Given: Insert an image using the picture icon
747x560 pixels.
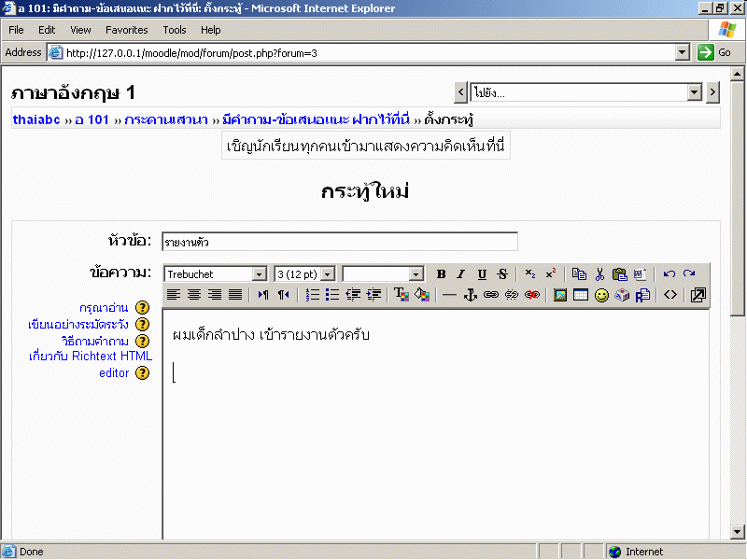Looking at the screenshot, I should 560,295.
